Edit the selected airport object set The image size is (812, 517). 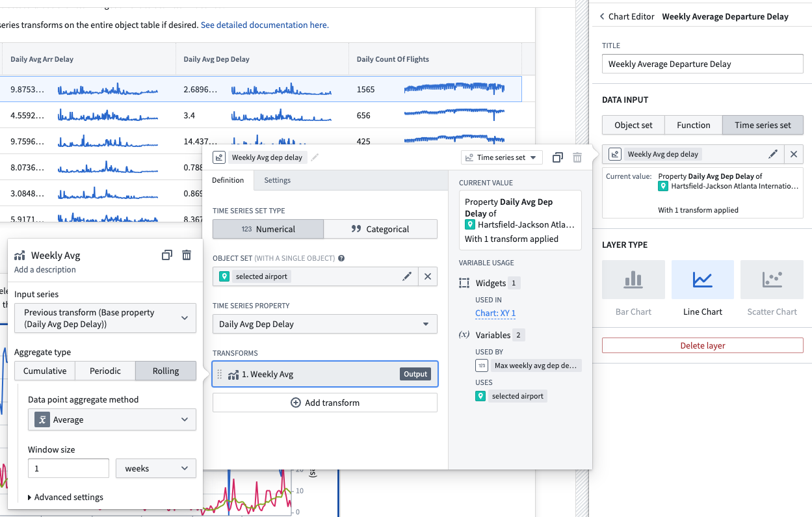[407, 276]
